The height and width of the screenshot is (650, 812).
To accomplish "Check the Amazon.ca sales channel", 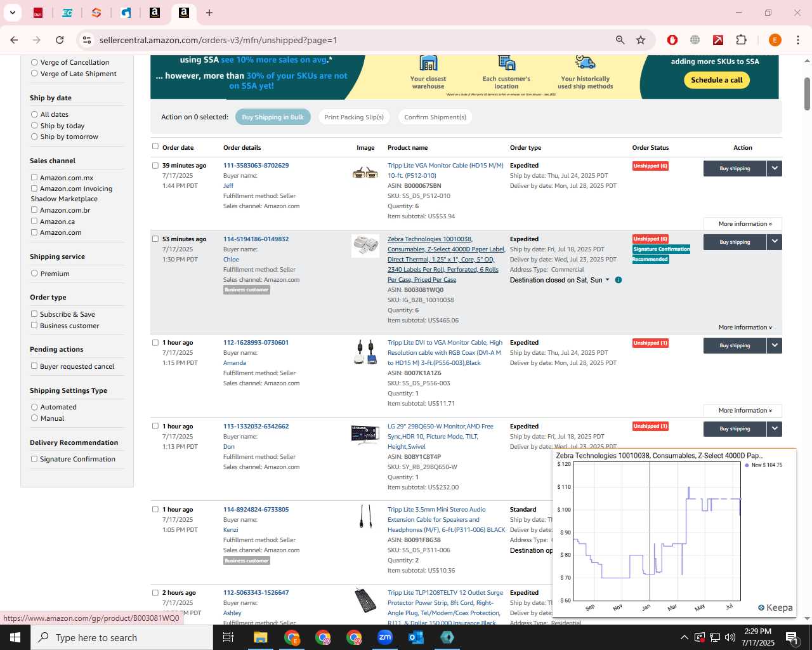I will [34, 222].
